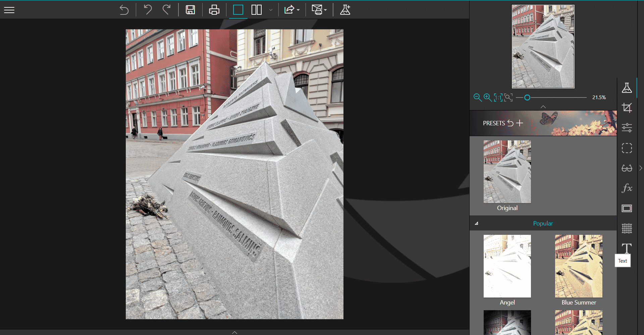Screen dimensions: 644x335
Task: Click the main photo canvas
Action: pyautogui.click(x=234, y=174)
